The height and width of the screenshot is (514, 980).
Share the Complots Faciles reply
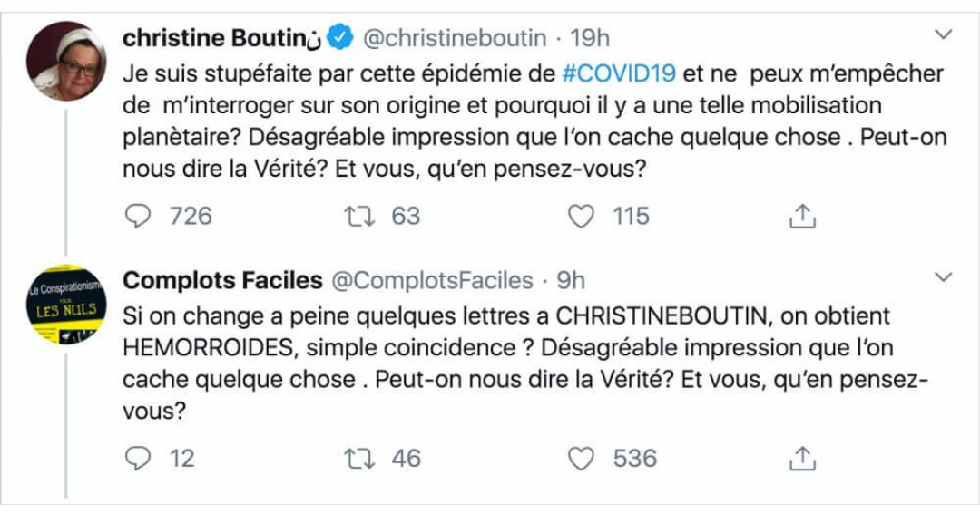coord(803,460)
